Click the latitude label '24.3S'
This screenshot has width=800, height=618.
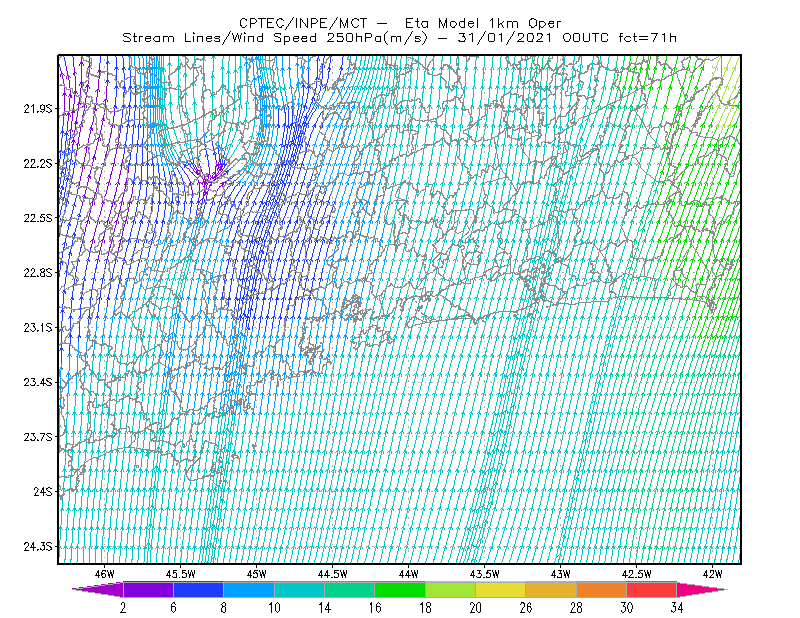tap(38, 547)
